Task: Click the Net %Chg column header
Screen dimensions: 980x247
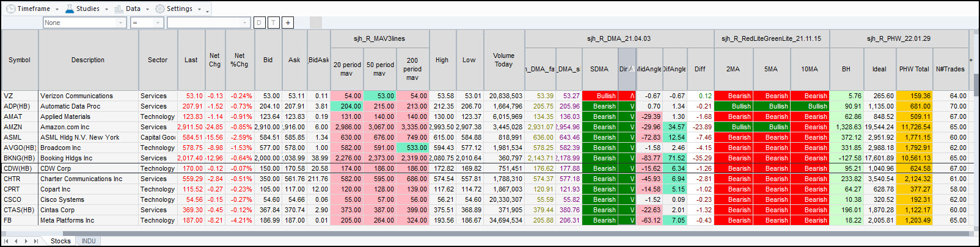Action: [240, 60]
